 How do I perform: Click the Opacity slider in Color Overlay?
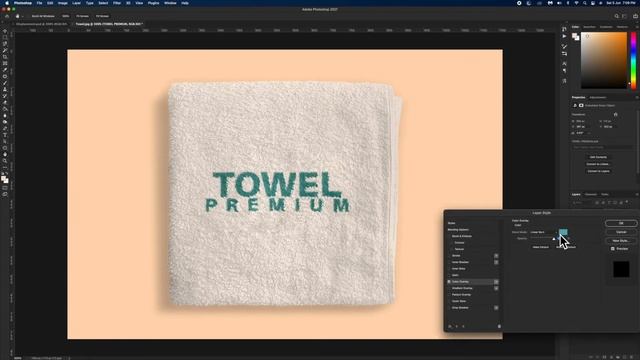click(542, 238)
